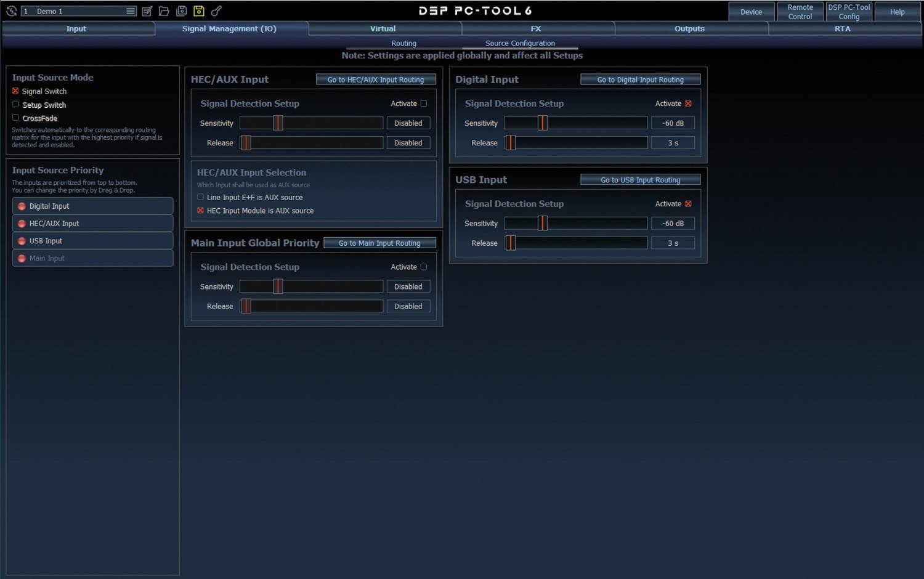
Task: Click the yellow save disk icon
Action: (x=198, y=11)
